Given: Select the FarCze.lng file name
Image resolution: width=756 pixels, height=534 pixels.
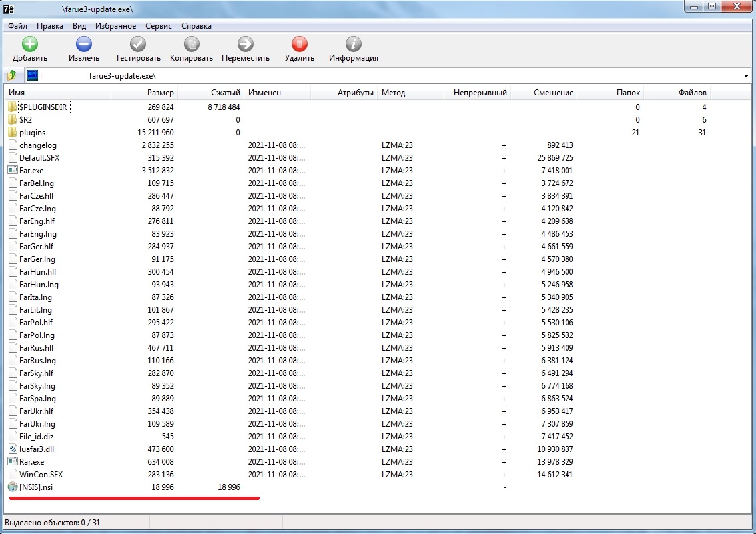Looking at the screenshot, I should tap(37, 209).
